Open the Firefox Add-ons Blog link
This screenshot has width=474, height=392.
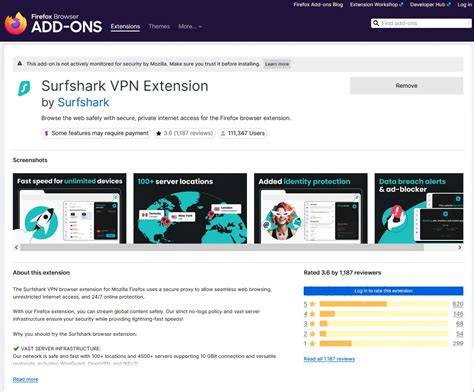tap(318, 5)
